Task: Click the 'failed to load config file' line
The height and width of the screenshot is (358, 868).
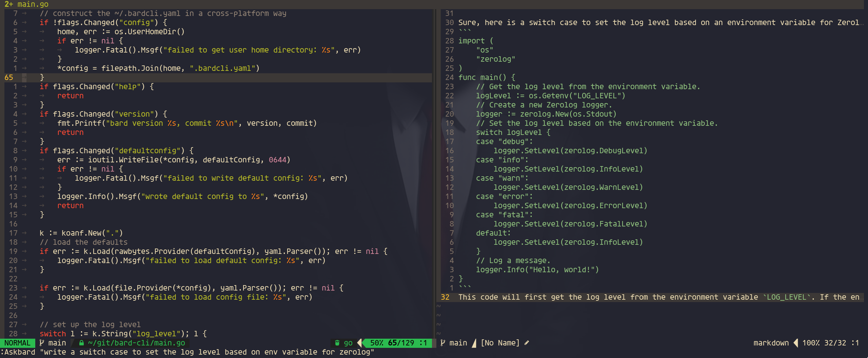Action: [x=185, y=297]
